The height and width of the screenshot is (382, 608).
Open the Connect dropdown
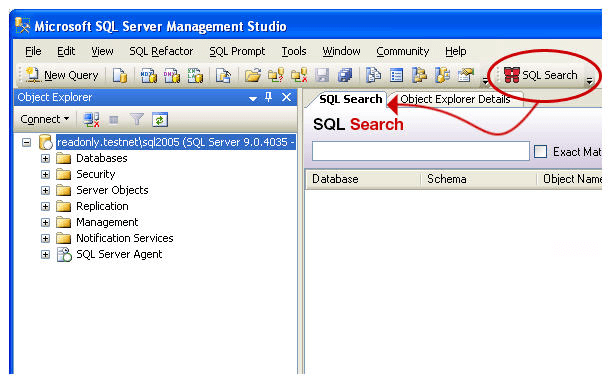[x=44, y=119]
